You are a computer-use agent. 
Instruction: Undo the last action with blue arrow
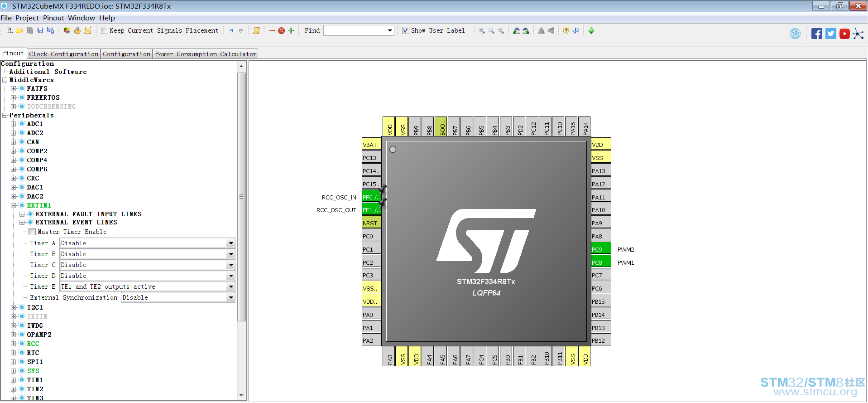click(231, 31)
